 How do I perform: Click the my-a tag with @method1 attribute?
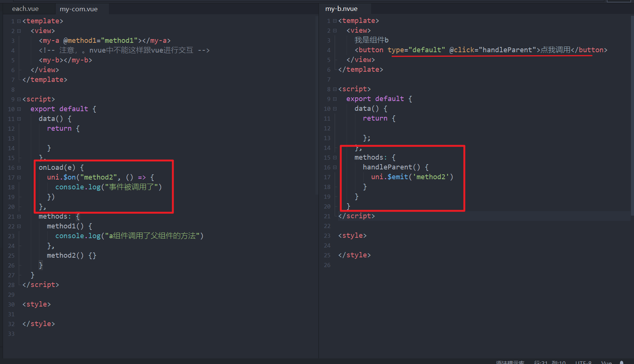(x=105, y=41)
